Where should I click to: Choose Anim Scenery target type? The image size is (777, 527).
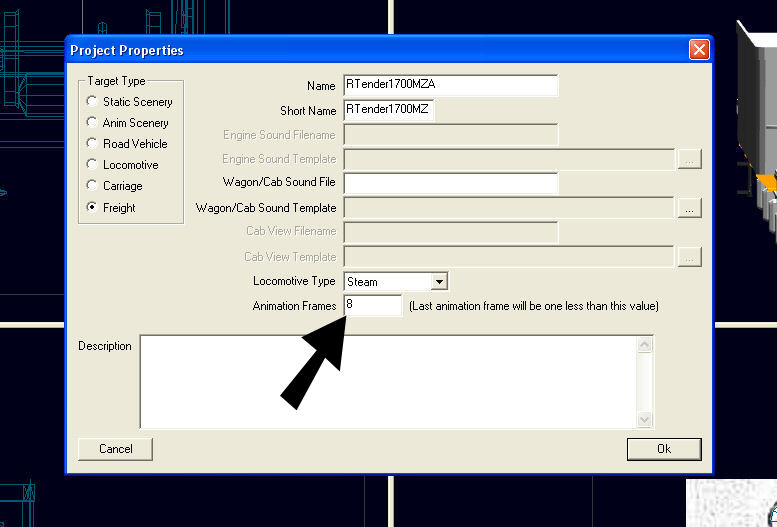coord(92,123)
